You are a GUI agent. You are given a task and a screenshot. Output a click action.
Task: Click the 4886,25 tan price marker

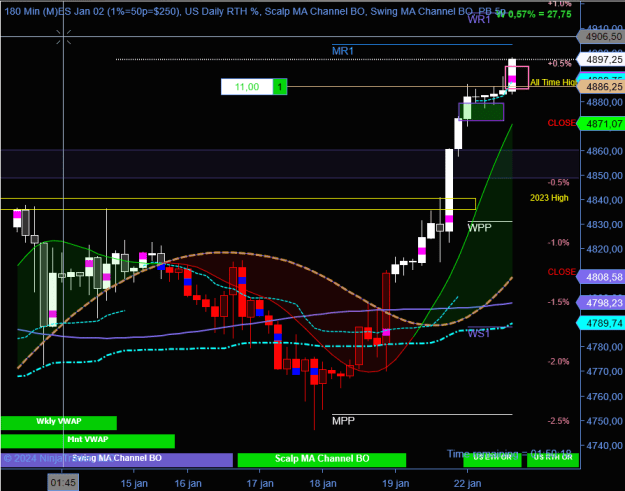(x=603, y=86)
